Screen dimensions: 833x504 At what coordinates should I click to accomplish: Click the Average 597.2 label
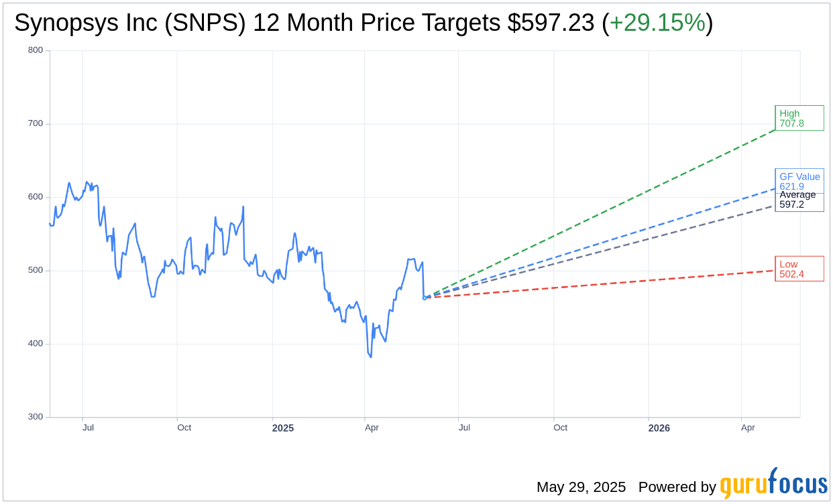(x=799, y=200)
